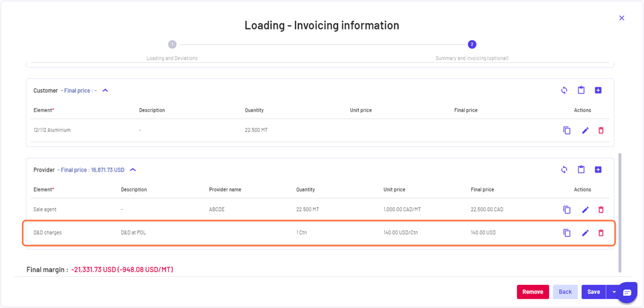Click the Customer Description column header
Screen dimensions: 644x308
click(x=152, y=110)
